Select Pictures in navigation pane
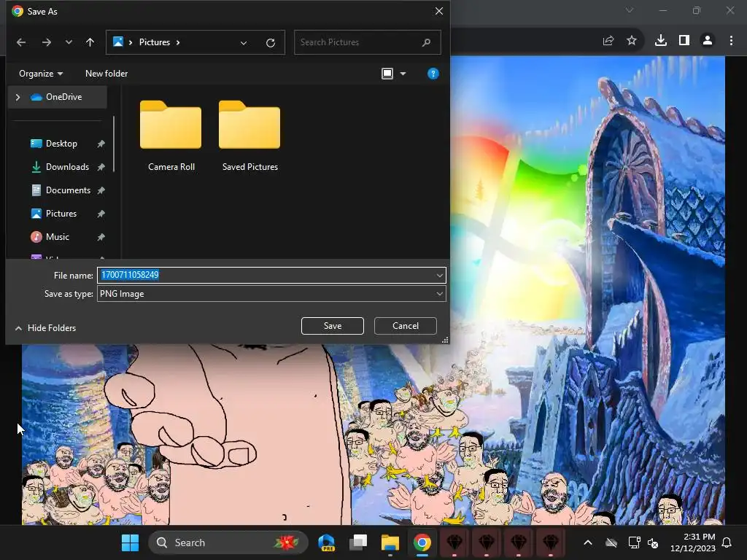The width and height of the screenshot is (747, 560). [x=61, y=214]
